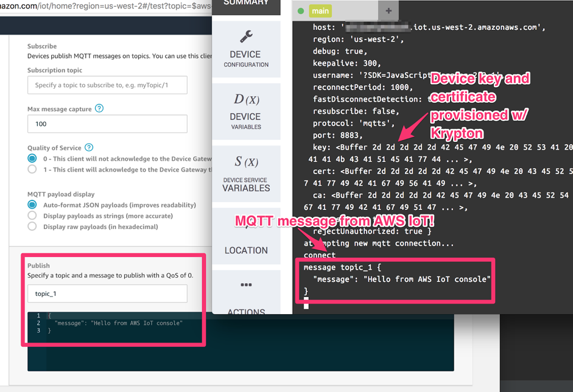Viewport: 573px width, 392px height.
Task: Show help for Max message capture
Action: (x=99, y=109)
